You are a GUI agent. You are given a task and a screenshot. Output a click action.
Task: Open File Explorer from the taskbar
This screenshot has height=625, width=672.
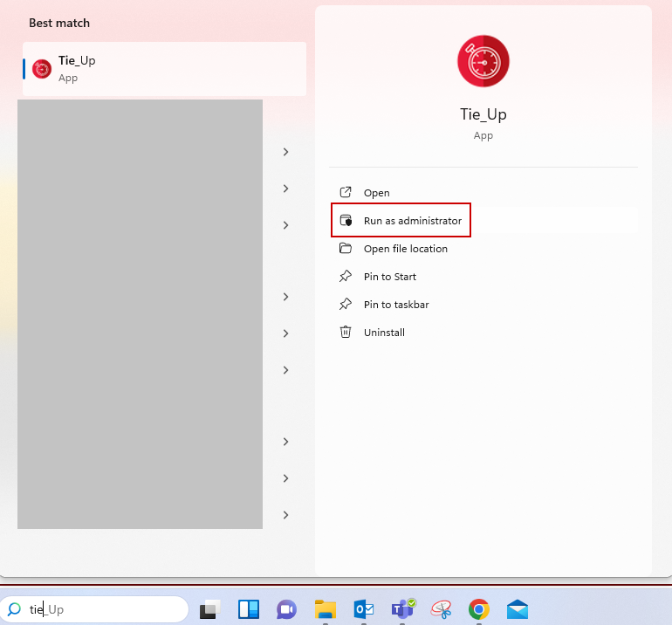pos(326,609)
